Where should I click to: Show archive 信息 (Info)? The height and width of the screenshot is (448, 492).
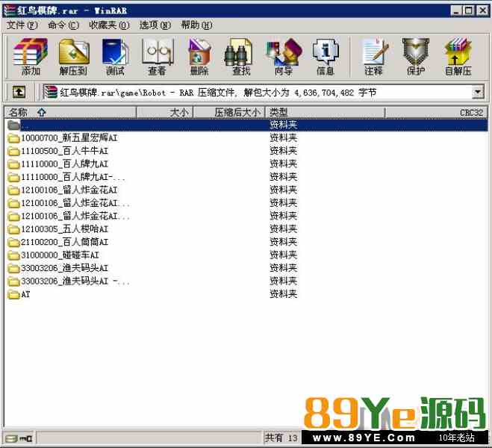(326, 57)
